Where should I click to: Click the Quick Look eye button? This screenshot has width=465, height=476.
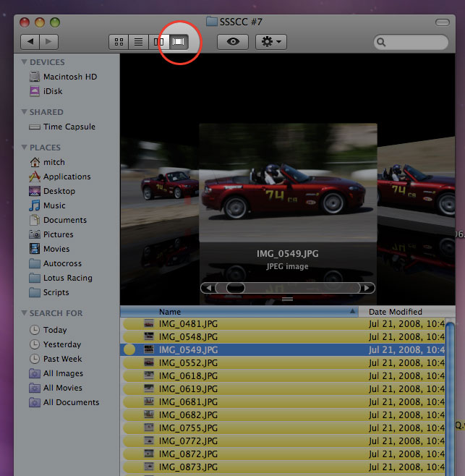click(x=233, y=42)
